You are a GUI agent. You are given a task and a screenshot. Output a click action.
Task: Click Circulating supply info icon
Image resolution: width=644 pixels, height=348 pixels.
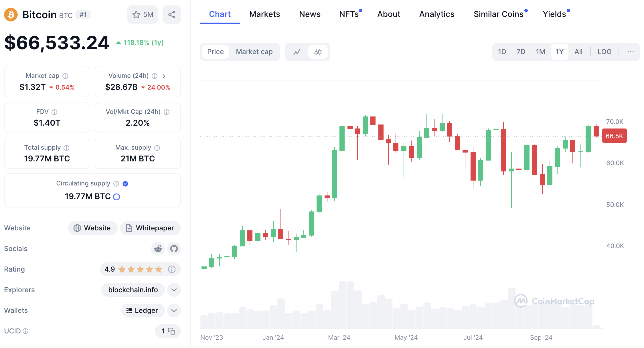tap(116, 183)
